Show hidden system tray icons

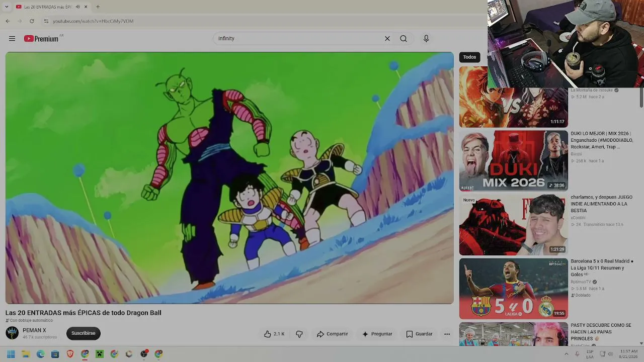pyautogui.click(x=566, y=354)
